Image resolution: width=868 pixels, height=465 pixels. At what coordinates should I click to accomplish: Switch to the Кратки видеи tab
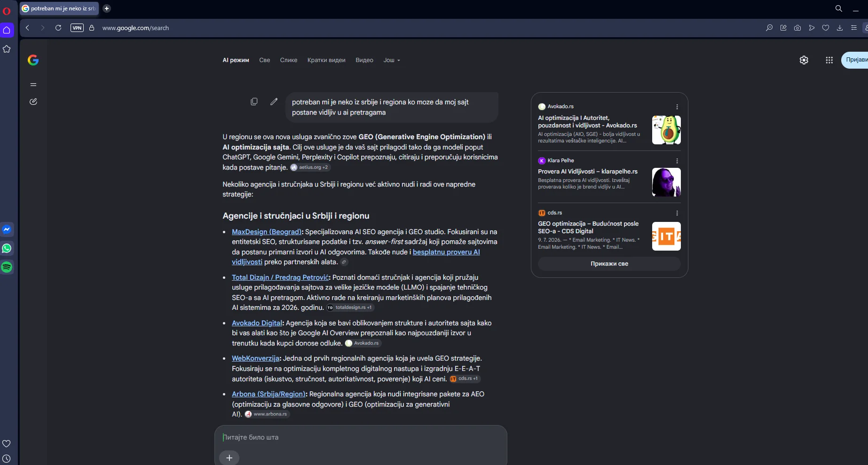(326, 60)
